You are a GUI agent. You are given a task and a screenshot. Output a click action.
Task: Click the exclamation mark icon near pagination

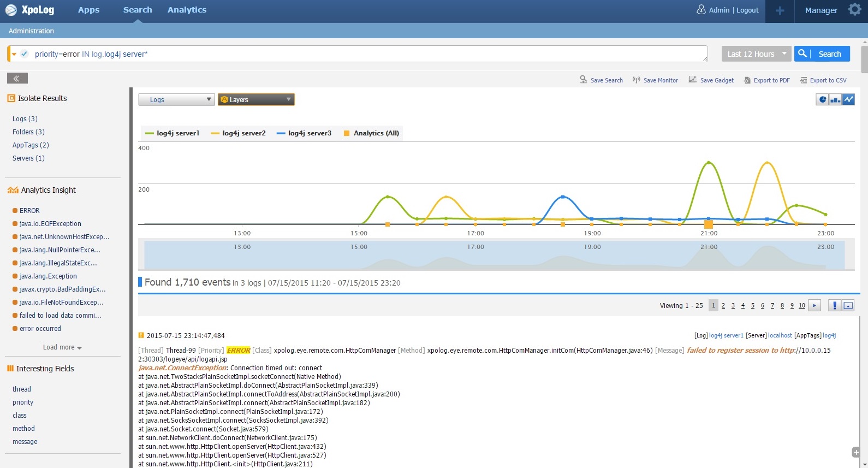[834, 305]
